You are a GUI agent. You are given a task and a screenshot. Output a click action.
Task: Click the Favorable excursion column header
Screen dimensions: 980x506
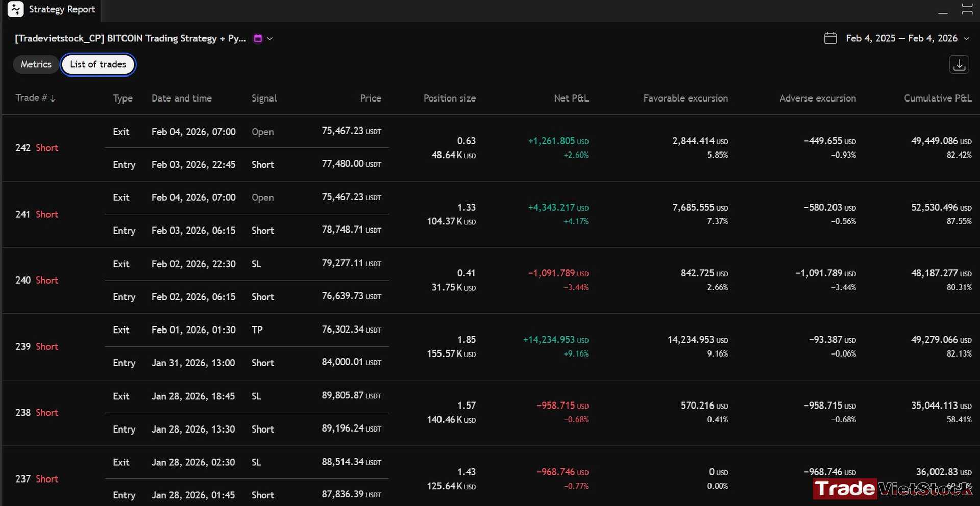click(x=685, y=98)
